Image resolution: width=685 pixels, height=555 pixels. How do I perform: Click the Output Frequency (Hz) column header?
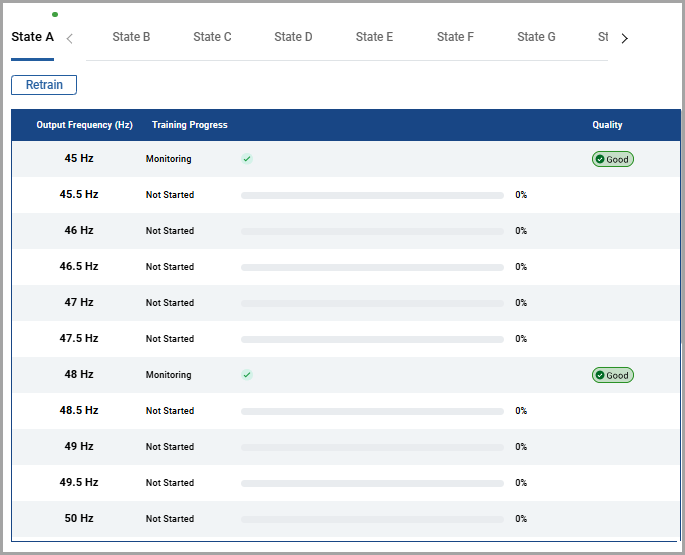(x=84, y=125)
